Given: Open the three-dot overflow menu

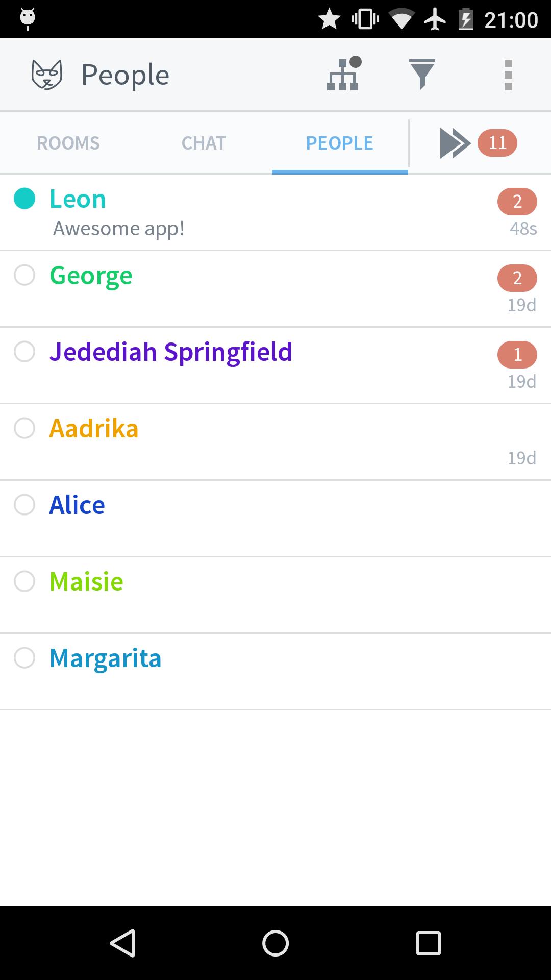Looking at the screenshot, I should [508, 75].
